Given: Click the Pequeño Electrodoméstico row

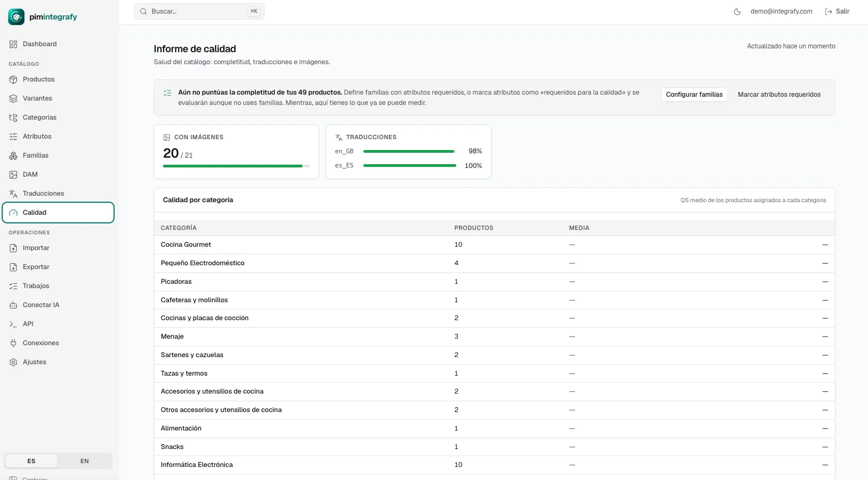Looking at the screenshot, I should tap(494, 263).
